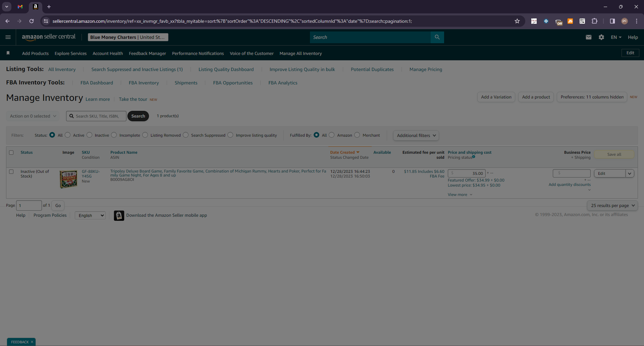Open the Chrome three-dot menu
This screenshot has height=346, width=644.
pos(637,21)
